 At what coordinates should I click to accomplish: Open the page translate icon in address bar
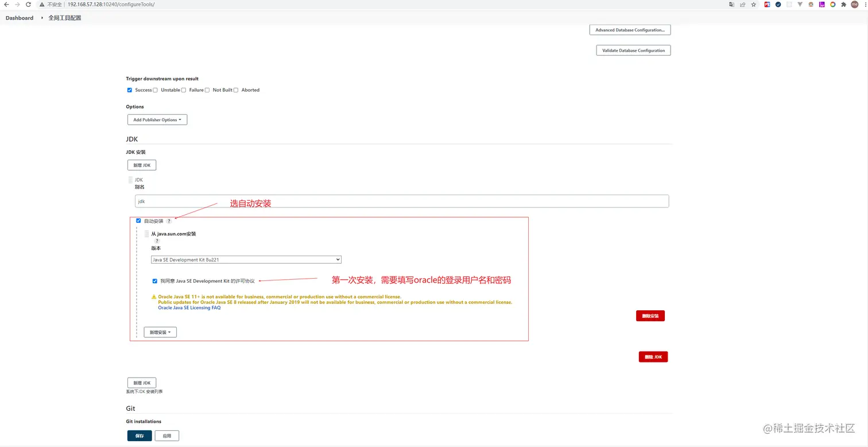[731, 4]
